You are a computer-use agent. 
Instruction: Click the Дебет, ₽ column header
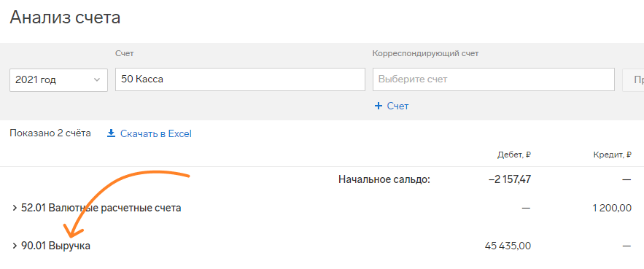[x=514, y=155]
